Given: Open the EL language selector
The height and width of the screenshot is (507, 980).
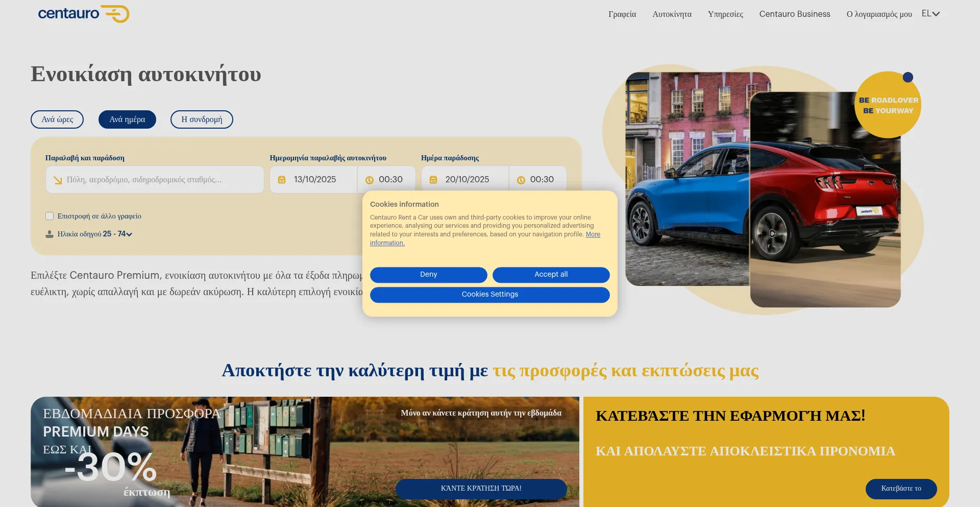Looking at the screenshot, I should tap(930, 14).
